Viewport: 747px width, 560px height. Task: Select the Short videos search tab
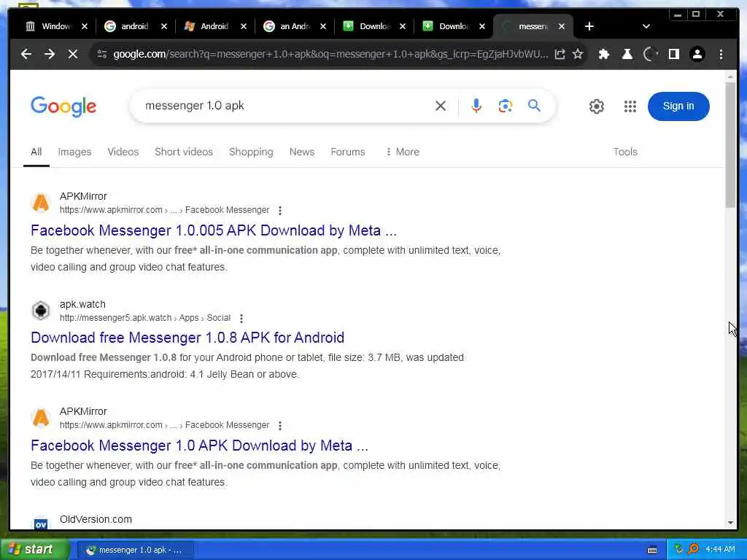coord(184,152)
